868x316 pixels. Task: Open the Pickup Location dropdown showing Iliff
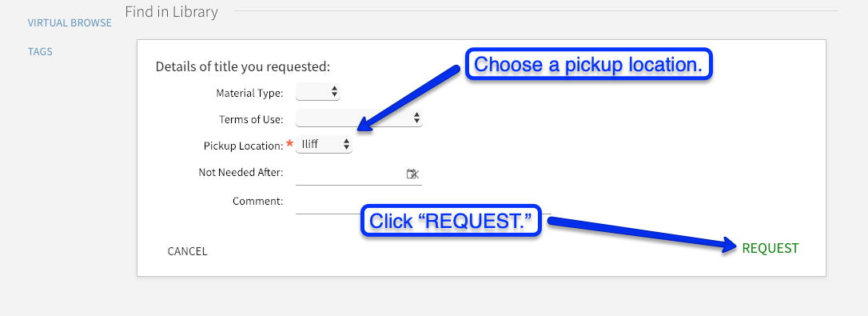click(x=324, y=145)
